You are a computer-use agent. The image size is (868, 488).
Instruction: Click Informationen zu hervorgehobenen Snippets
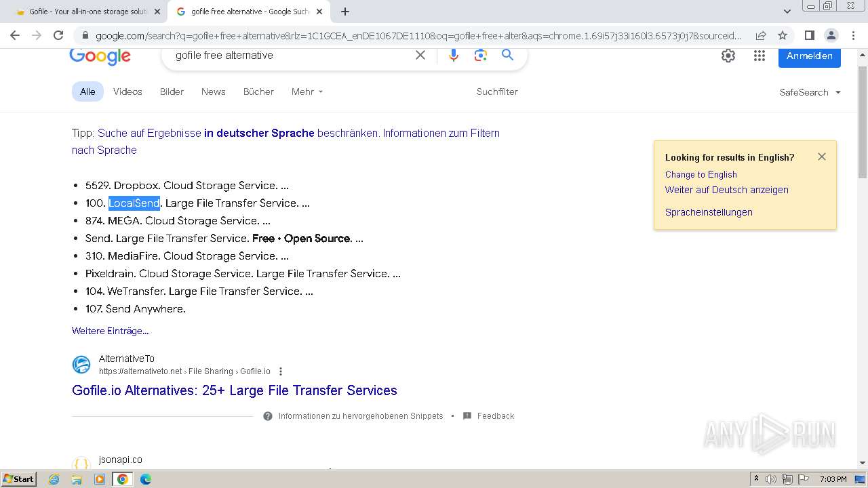[x=360, y=416]
